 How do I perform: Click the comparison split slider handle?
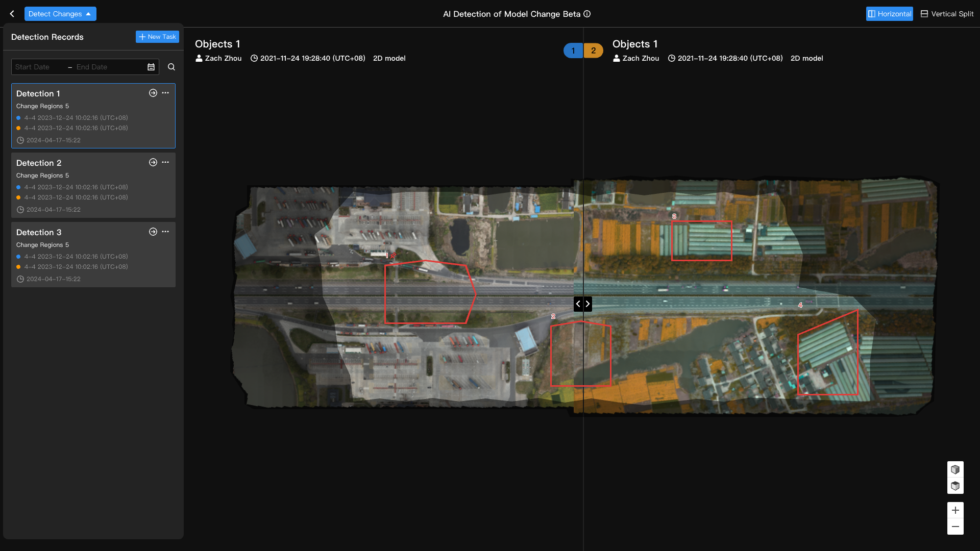pyautogui.click(x=583, y=304)
